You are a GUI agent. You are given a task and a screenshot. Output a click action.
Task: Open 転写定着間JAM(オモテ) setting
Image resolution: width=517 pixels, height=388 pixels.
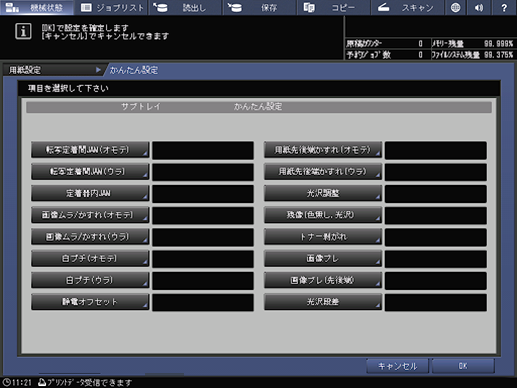coord(90,150)
